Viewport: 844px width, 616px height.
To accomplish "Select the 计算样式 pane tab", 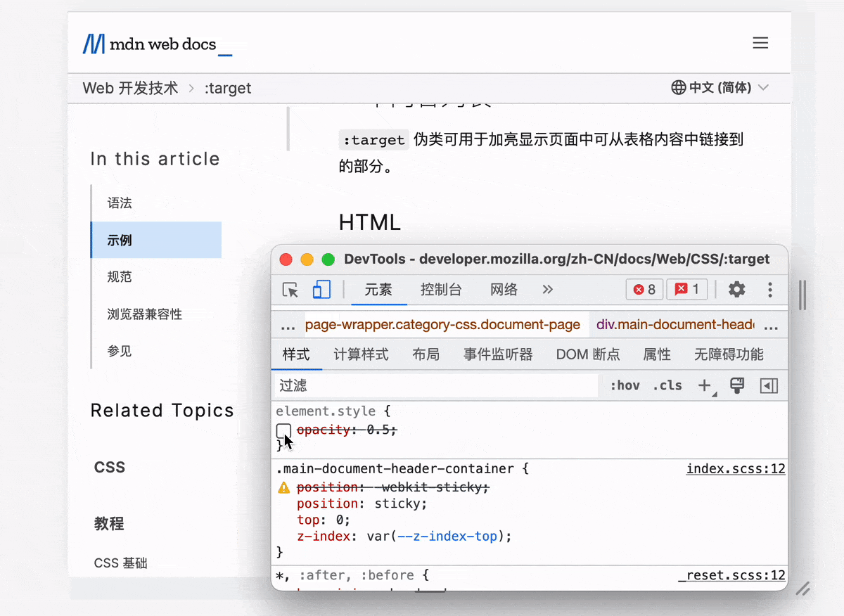I will tap(361, 354).
